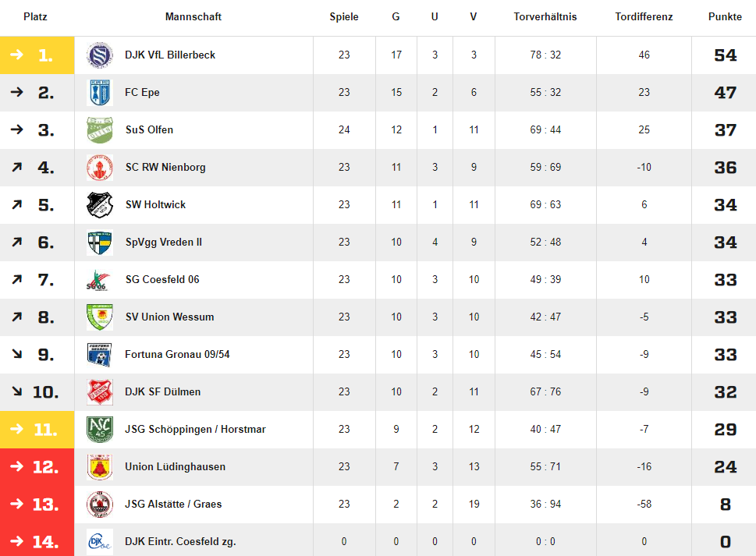
Task: Open the JSG Alstätte / Graes team page
Action: [x=173, y=504]
